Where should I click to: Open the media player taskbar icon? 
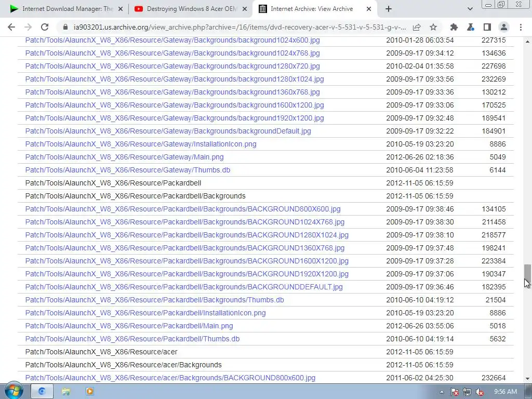tap(90, 392)
